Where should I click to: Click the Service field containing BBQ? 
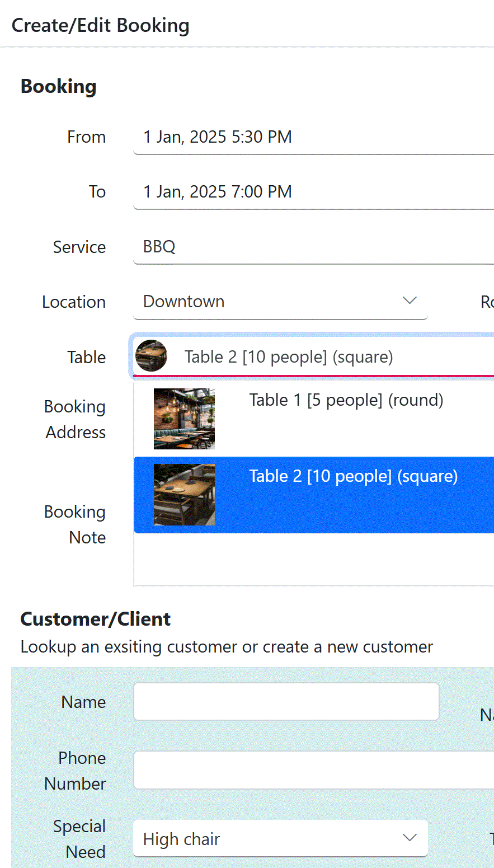(313, 247)
